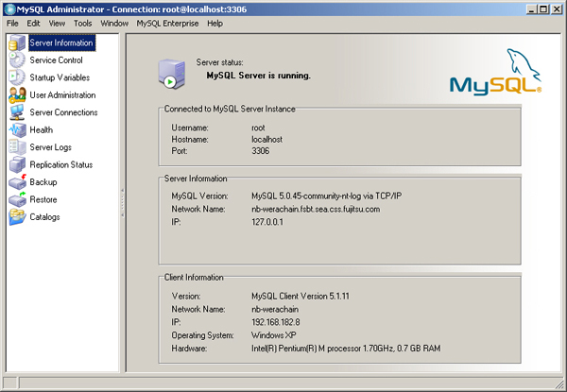Close the MySQL Administrator window
The image size is (567, 392).
(557, 9)
